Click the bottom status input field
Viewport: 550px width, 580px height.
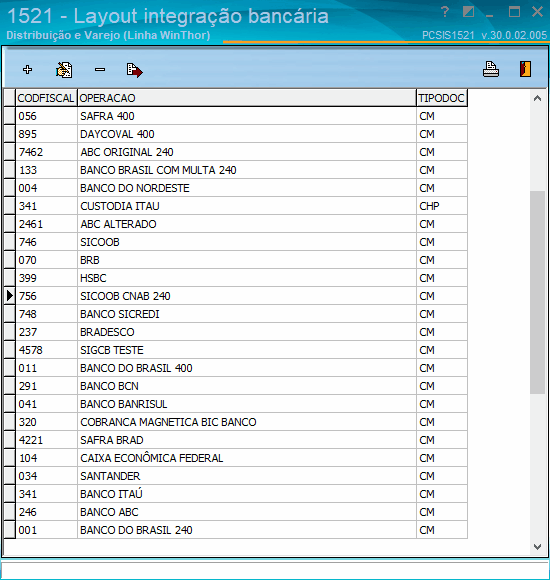(275, 570)
